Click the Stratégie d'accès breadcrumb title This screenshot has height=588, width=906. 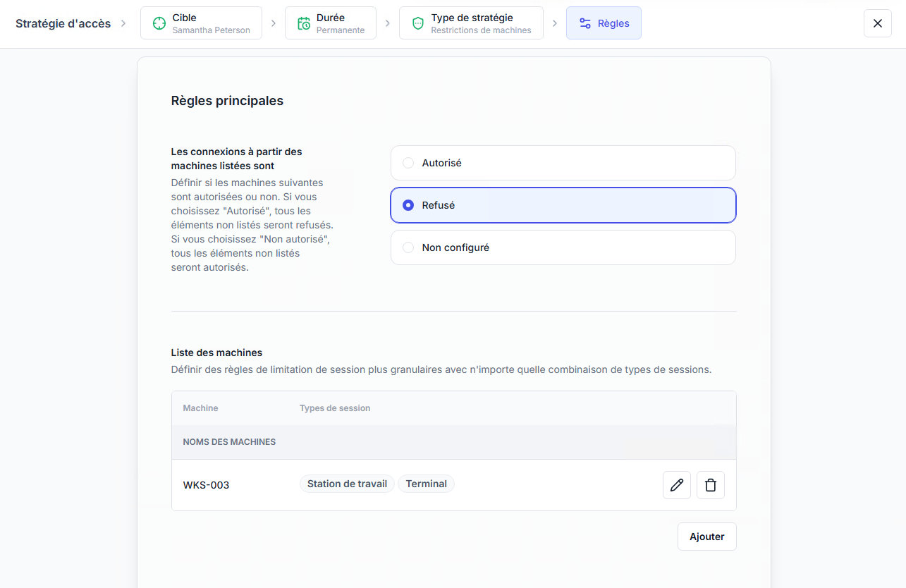click(63, 23)
